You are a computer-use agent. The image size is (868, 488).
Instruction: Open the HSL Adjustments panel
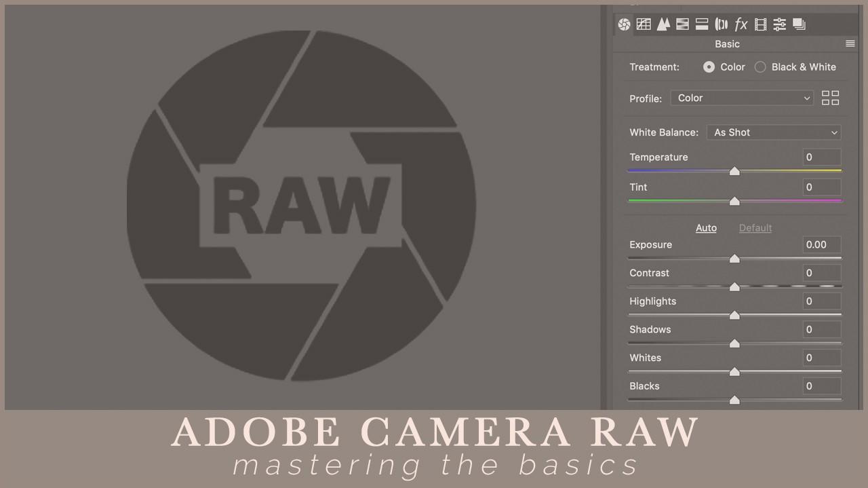pyautogui.click(x=682, y=24)
